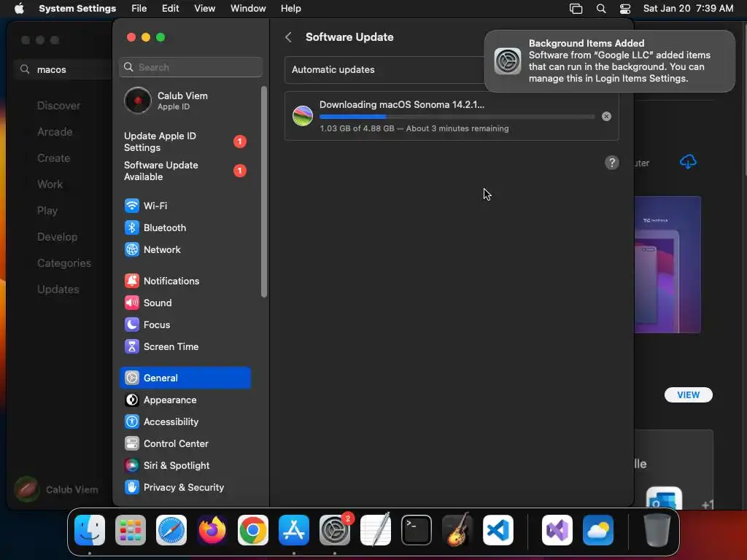
Task: Click the Stage Manager menu bar icon
Action: [576, 9]
